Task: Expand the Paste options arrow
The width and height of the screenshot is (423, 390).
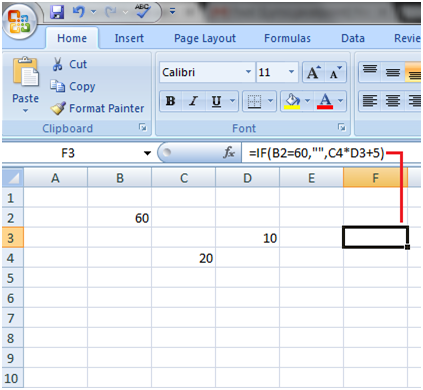Action: coord(25,110)
